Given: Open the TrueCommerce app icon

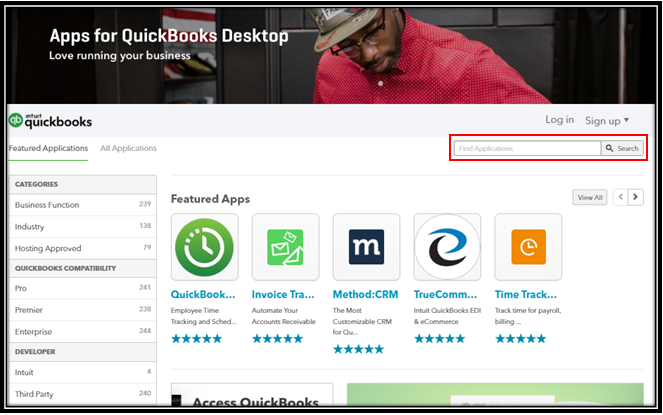Looking at the screenshot, I should pyautogui.click(x=447, y=247).
